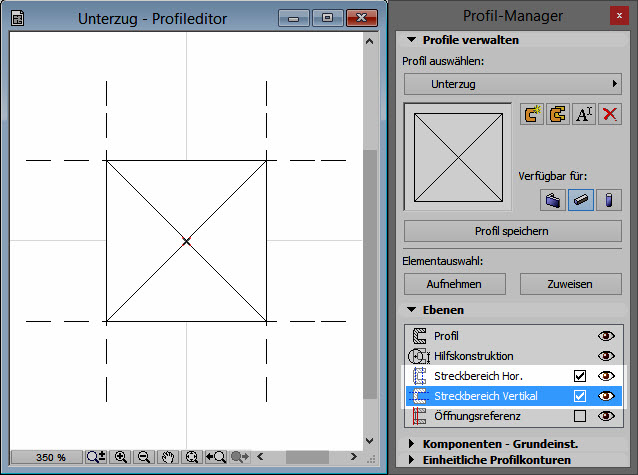Click the vertical scrollbar thumb
Viewport: 638px width, 475px height.
[x=369, y=274]
